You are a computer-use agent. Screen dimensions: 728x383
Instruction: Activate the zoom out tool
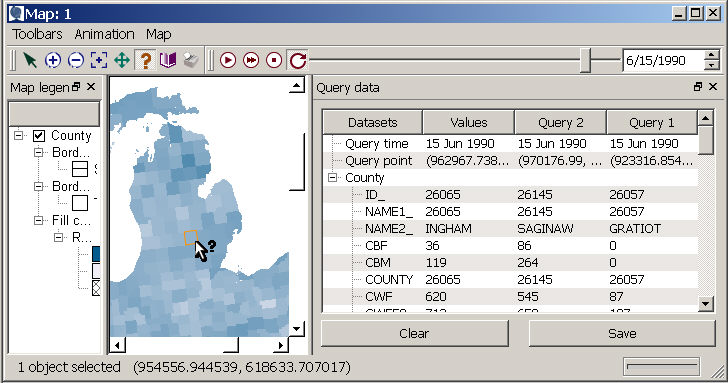(x=76, y=60)
